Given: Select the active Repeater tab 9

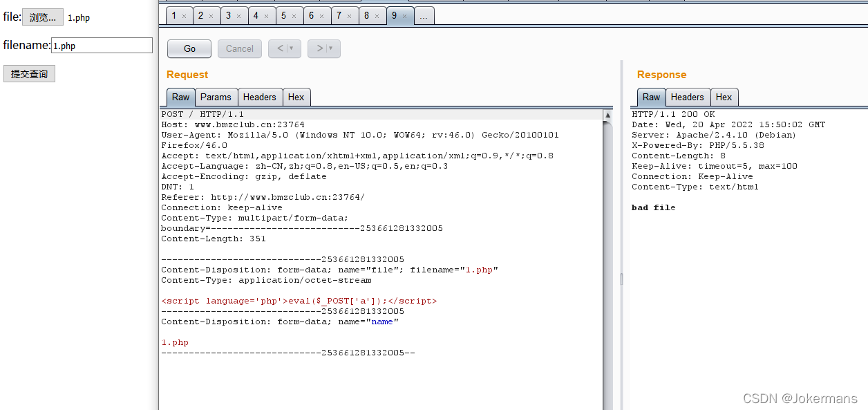Looking at the screenshot, I should tap(394, 15).
